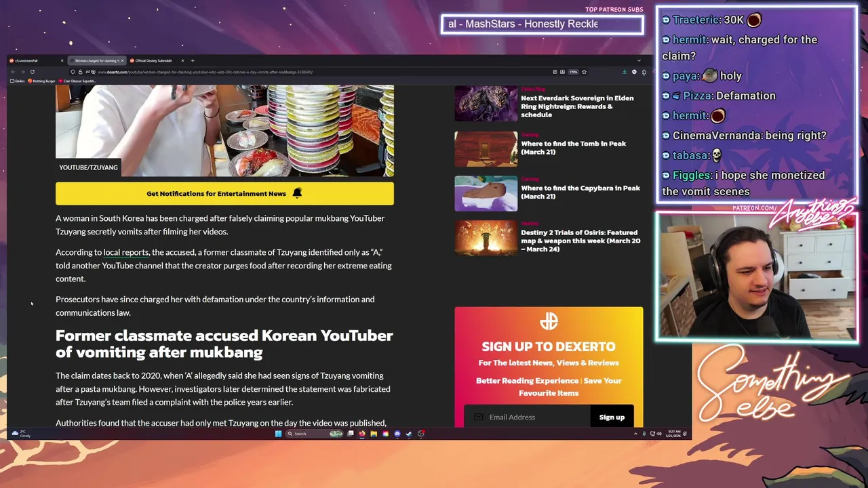Click Pizza's Defamation chat message
868x488 pixels.
(x=719, y=96)
